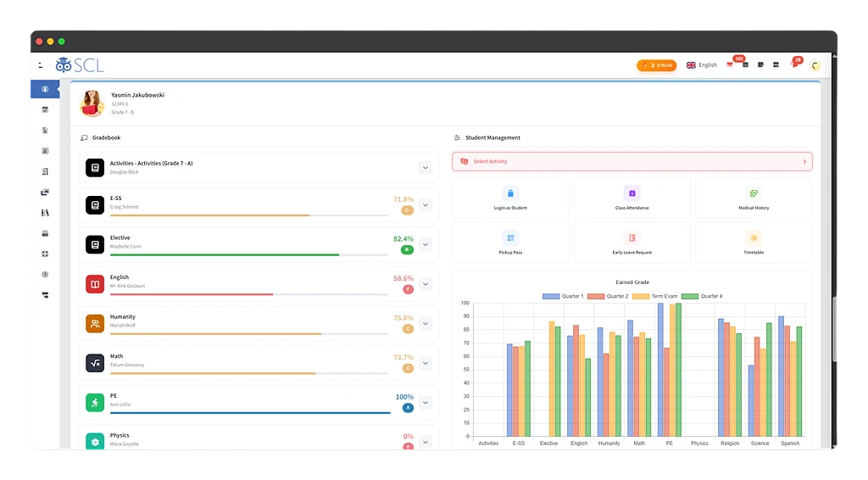Open the Select Activity dropdown

tap(632, 162)
